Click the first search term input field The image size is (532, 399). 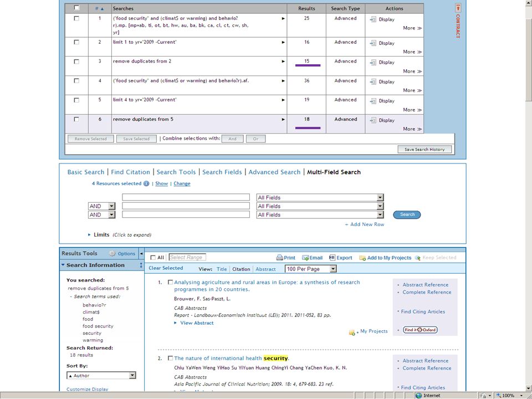(x=186, y=197)
